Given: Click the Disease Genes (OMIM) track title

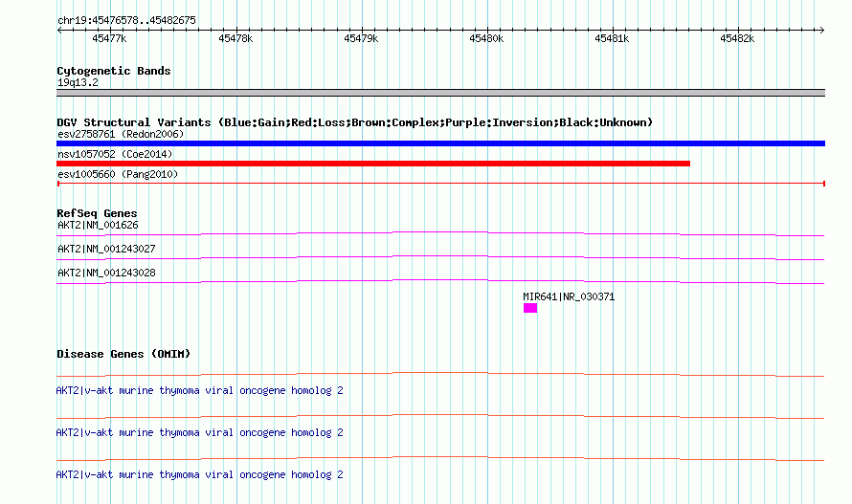Looking at the screenshot, I should 123,354.
